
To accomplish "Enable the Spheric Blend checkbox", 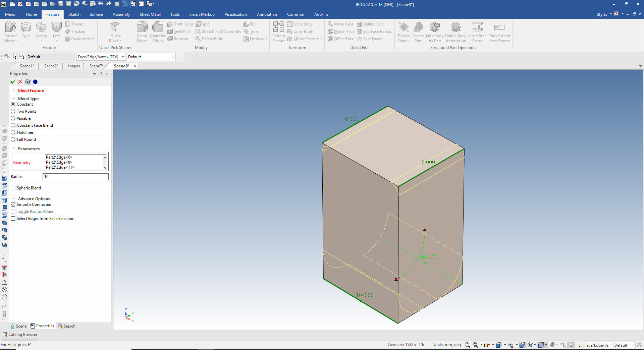I will (13, 188).
